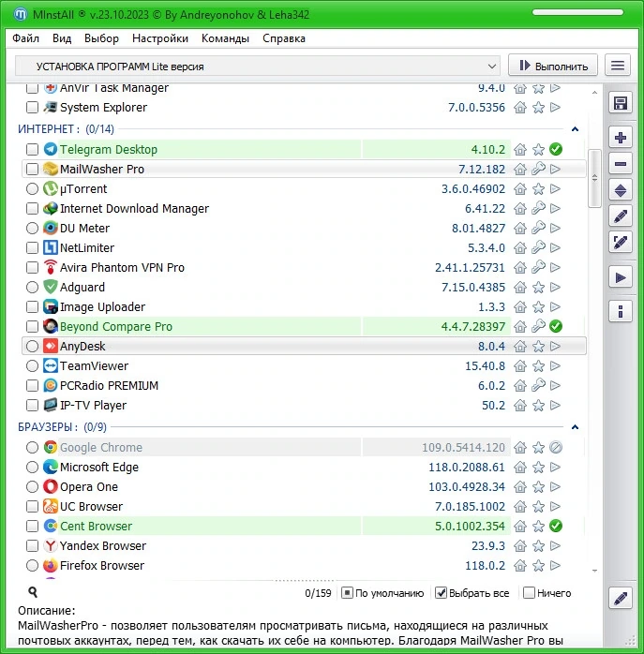This screenshot has height=654, width=644.
Task: Open the hamburger menu button
Action: [618, 66]
